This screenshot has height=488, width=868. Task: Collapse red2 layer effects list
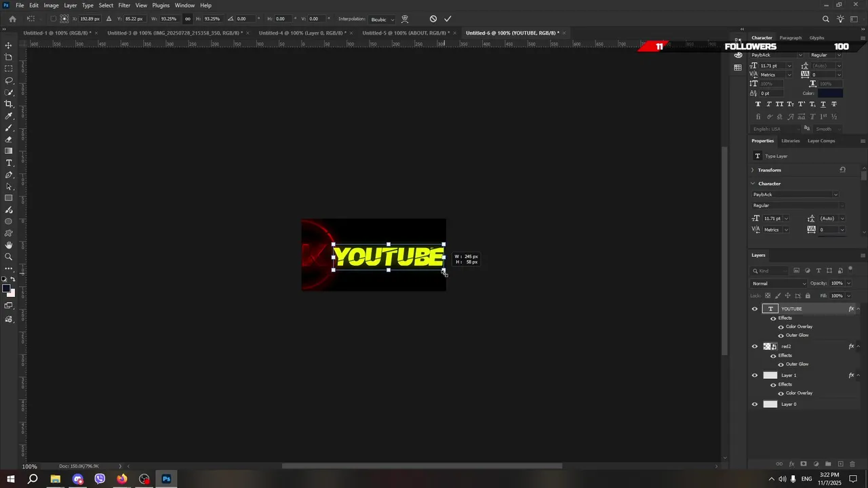[x=859, y=346]
